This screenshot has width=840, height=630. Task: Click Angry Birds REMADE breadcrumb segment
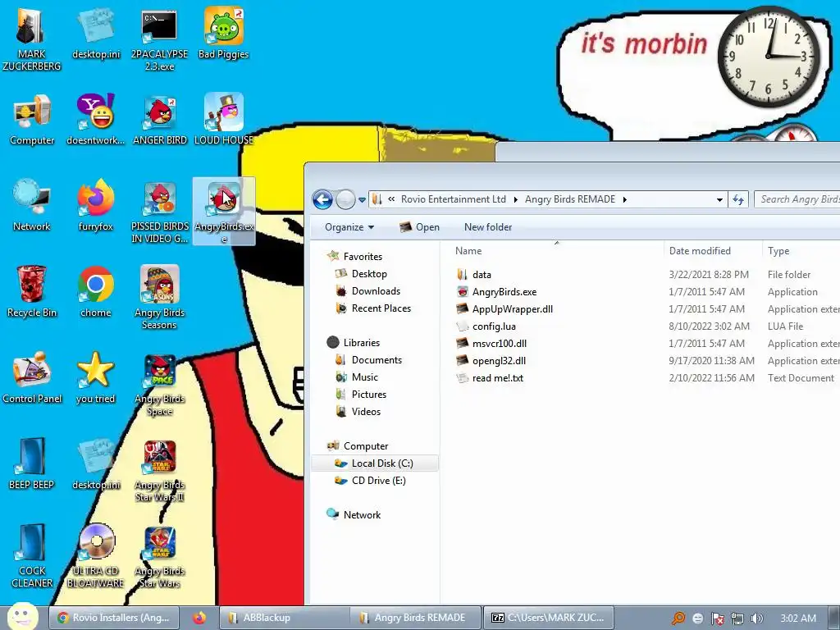coord(570,199)
